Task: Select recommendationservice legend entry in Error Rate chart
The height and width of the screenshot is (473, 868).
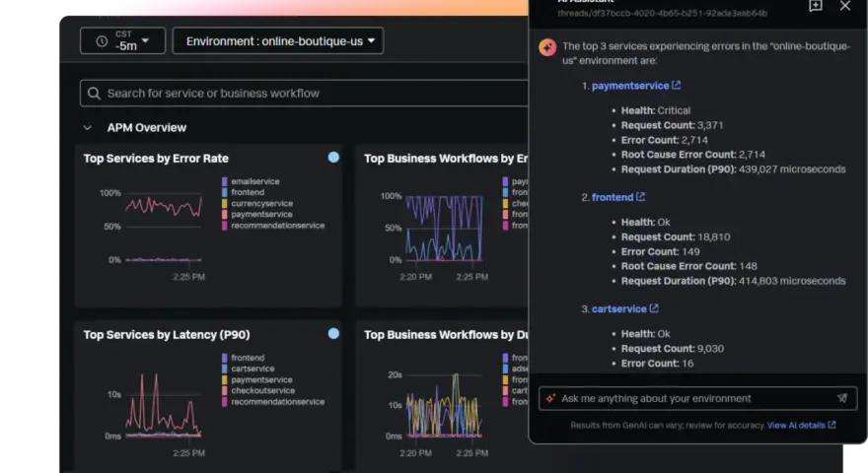Action: pyautogui.click(x=278, y=225)
